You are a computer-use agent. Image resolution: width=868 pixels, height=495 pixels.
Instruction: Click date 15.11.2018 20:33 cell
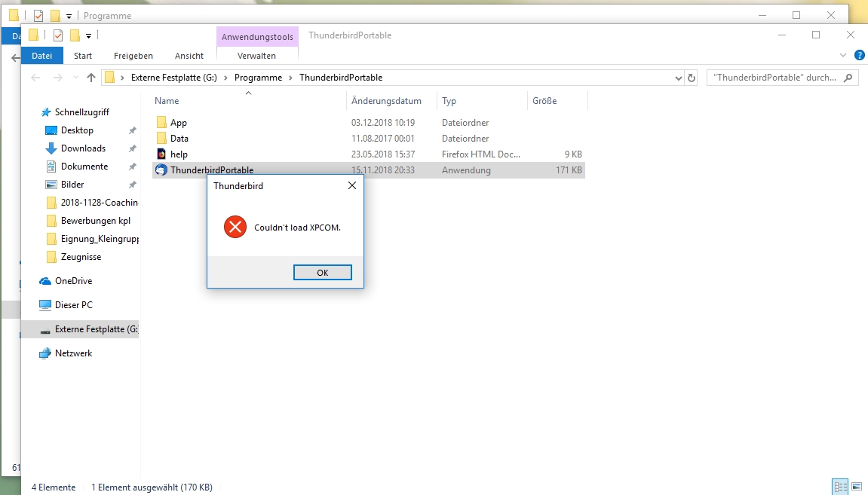[382, 170]
